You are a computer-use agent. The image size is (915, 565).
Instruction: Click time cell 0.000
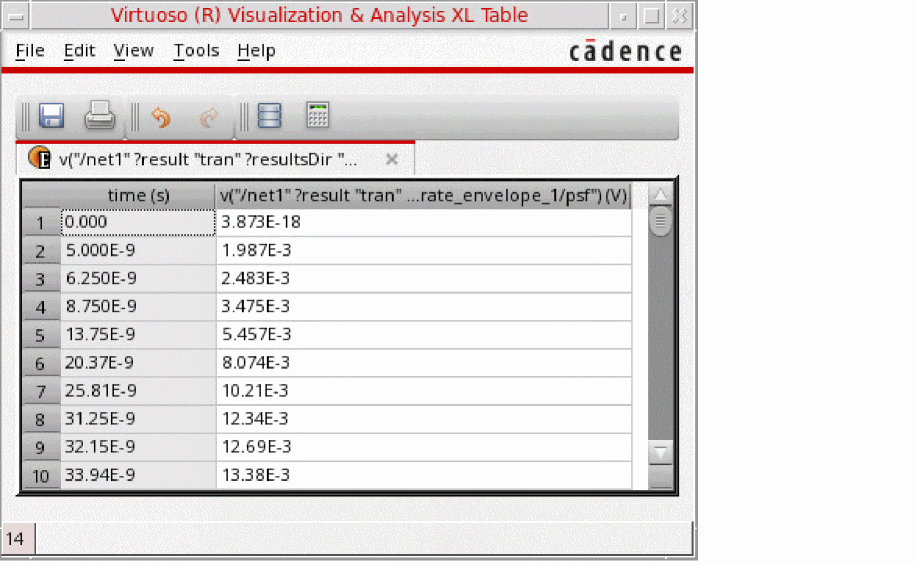138,222
